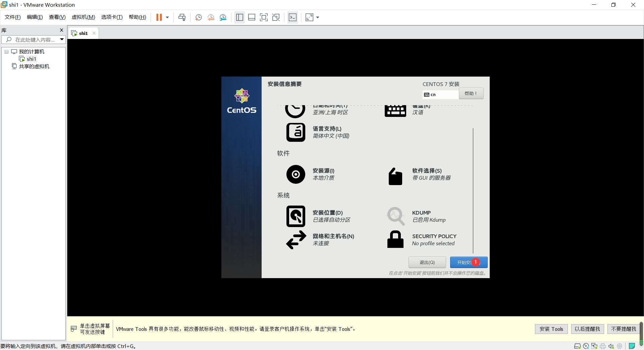
Task: Open the 选项卡(T) menu
Action: [x=112, y=17]
